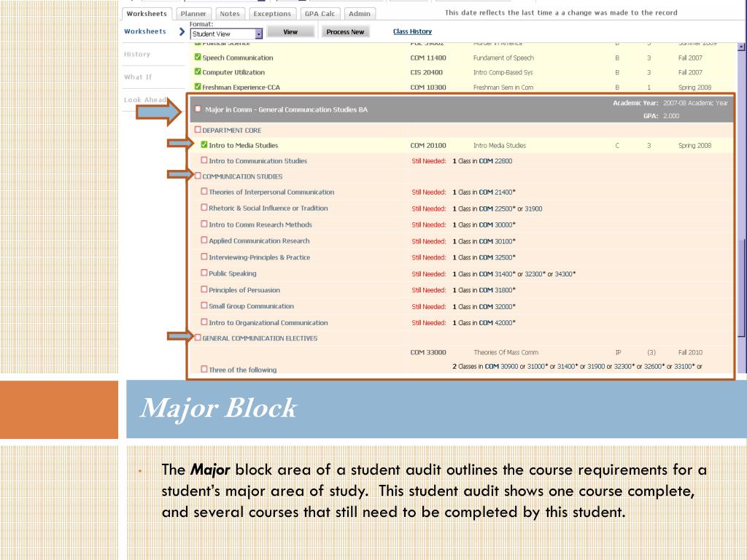Click the course code COM 20100
747x560 pixels.
[x=428, y=145]
